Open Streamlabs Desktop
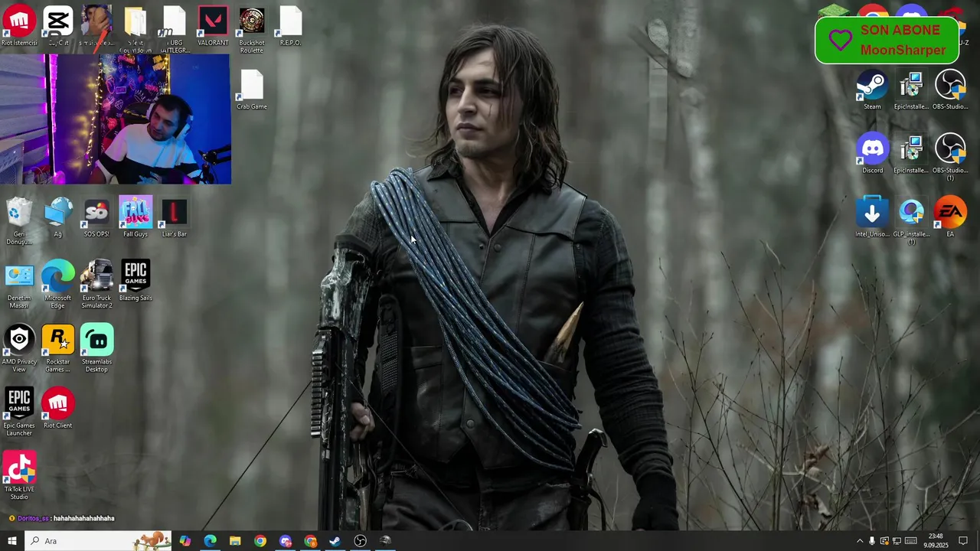The height and width of the screenshot is (551, 980). tap(96, 349)
